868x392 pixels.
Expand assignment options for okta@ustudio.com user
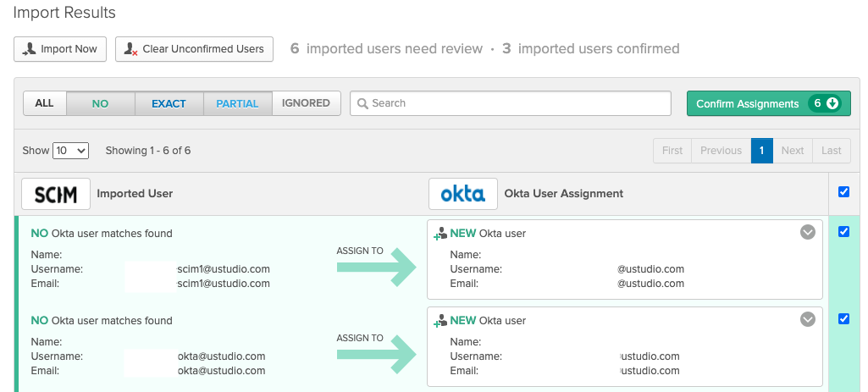(x=808, y=319)
